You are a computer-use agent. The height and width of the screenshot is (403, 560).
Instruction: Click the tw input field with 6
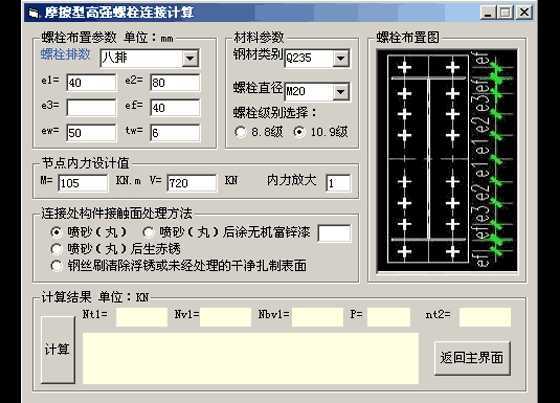click(175, 133)
